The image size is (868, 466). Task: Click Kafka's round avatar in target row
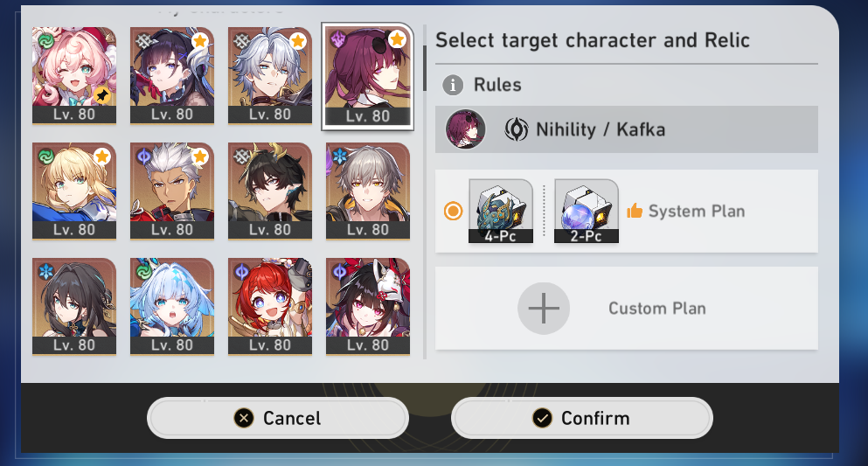tap(466, 129)
